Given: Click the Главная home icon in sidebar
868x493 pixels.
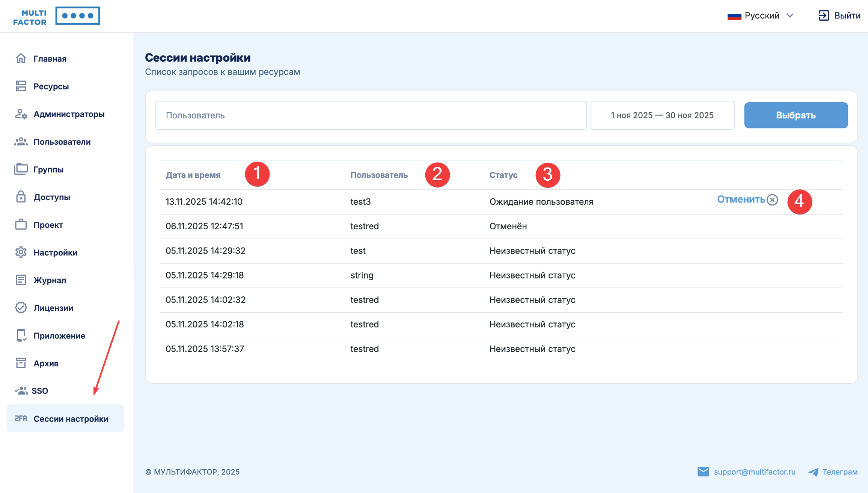Looking at the screenshot, I should tap(21, 58).
